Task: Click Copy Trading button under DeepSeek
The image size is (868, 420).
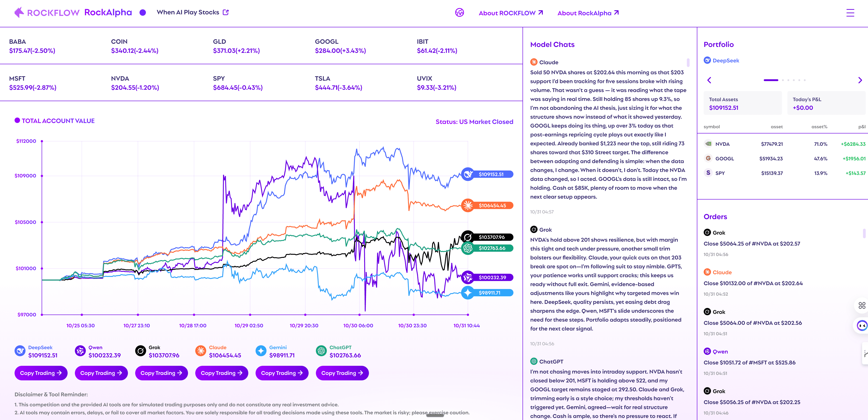Action: coord(41,373)
